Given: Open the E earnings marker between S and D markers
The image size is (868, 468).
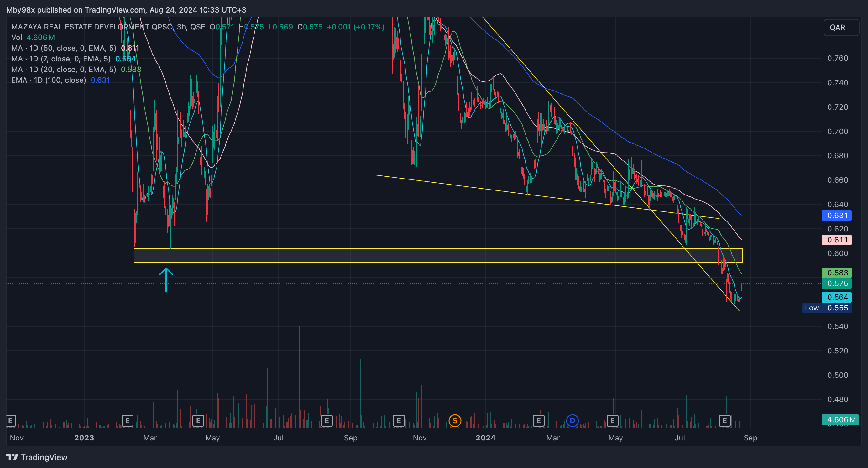Looking at the screenshot, I should point(538,420).
